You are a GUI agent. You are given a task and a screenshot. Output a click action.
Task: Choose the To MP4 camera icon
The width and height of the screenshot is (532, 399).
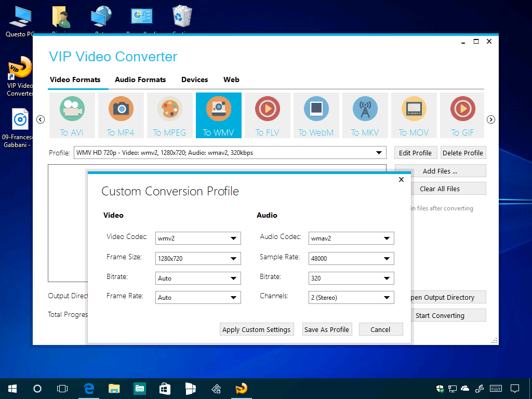[121, 115]
